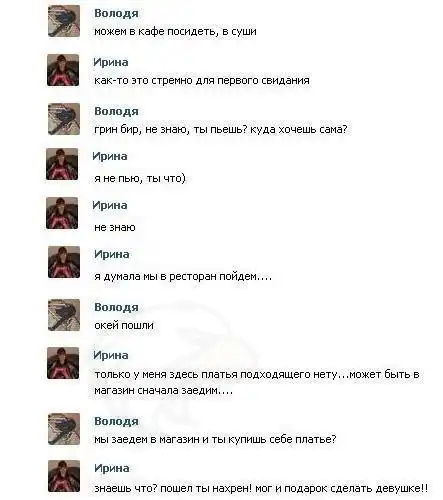Open Ирина's avatar next to the 'первого свидания' message
The height and width of the screenshot is (500, 443).
point(63,70)
